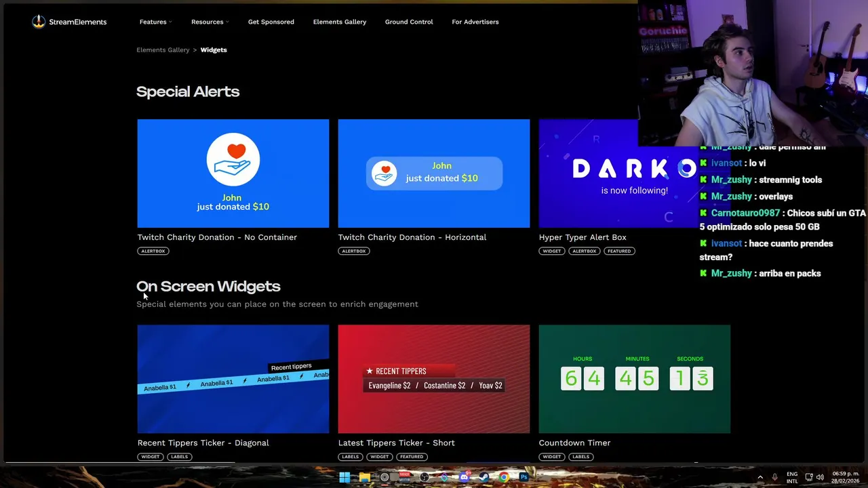Open Latest Tippers Ticker - Short thumbnail
The image size is (868, 488).
(434, 379)
